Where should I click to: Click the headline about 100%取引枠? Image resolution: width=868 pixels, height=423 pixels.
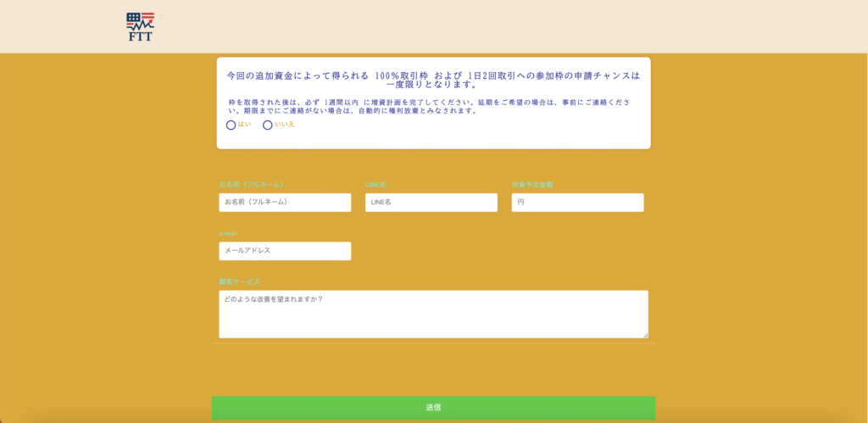point(433,81)
